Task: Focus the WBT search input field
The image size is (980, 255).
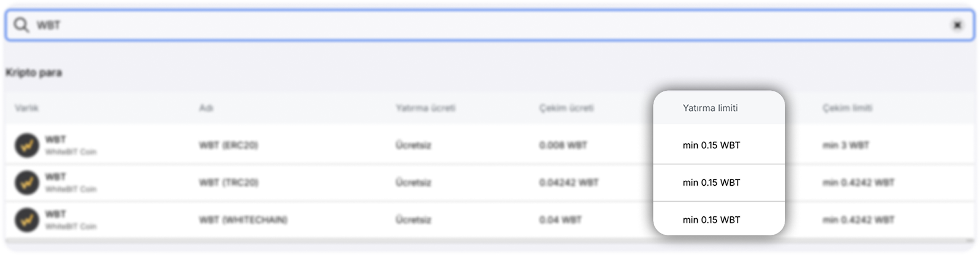Action: (x=490, y=25)
